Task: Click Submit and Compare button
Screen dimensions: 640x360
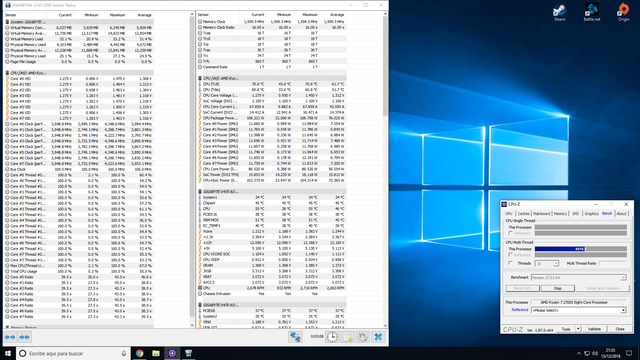Action: point(602,288)
